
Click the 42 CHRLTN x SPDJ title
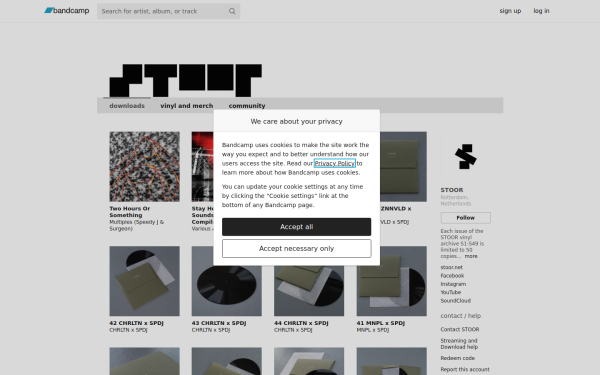[136, 323]
